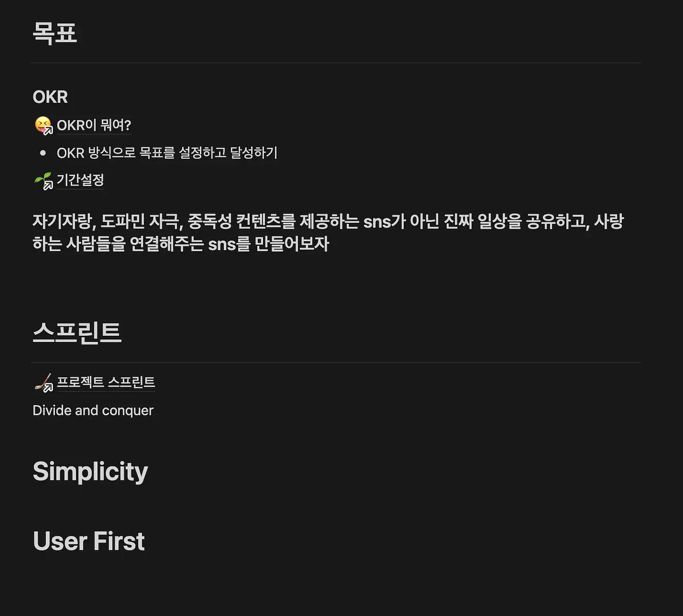Place cursor in 'Divide and conquer' text
The height and width of the screenshot is (616, 683).
[x=93, y=411]
